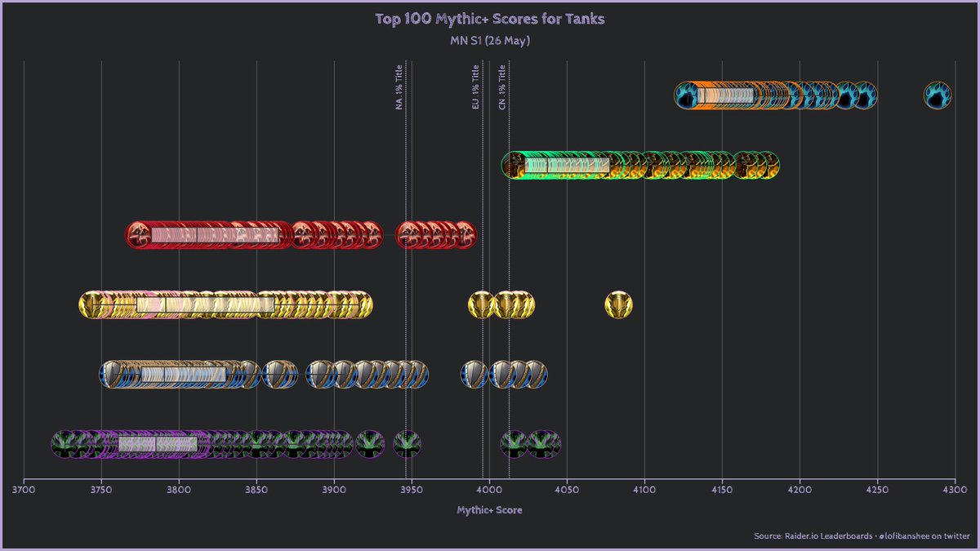Screen dimensions: 980x551
Task: Click the 3750 axis tick label
Action: point(101,489)
